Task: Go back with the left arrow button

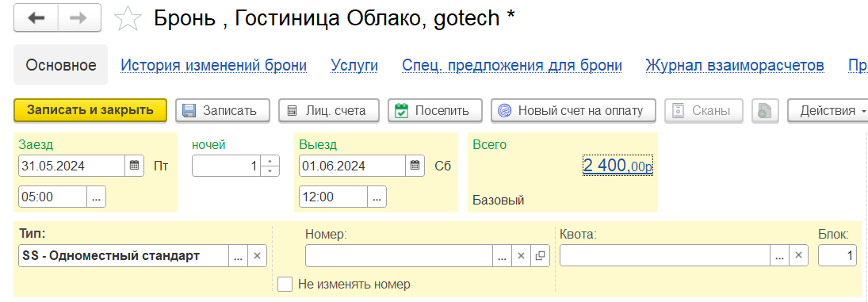Action: pyautogui.click(x=36, y=18)
